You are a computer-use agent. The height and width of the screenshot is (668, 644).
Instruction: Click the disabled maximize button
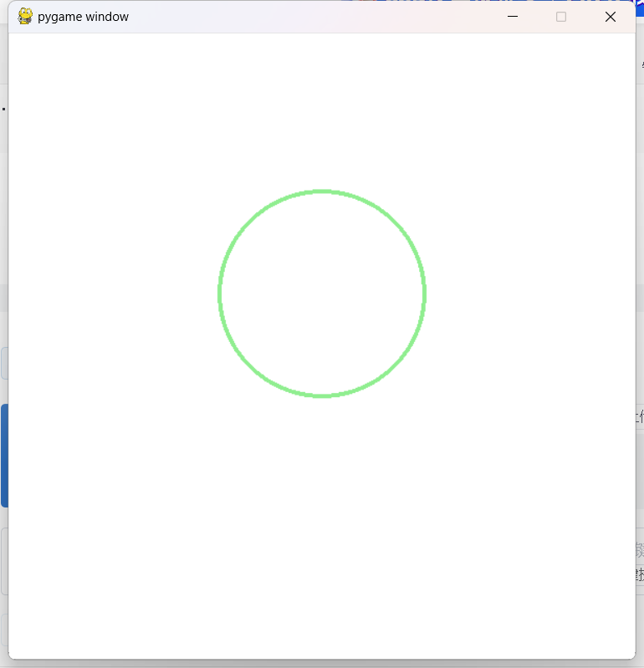561,17
